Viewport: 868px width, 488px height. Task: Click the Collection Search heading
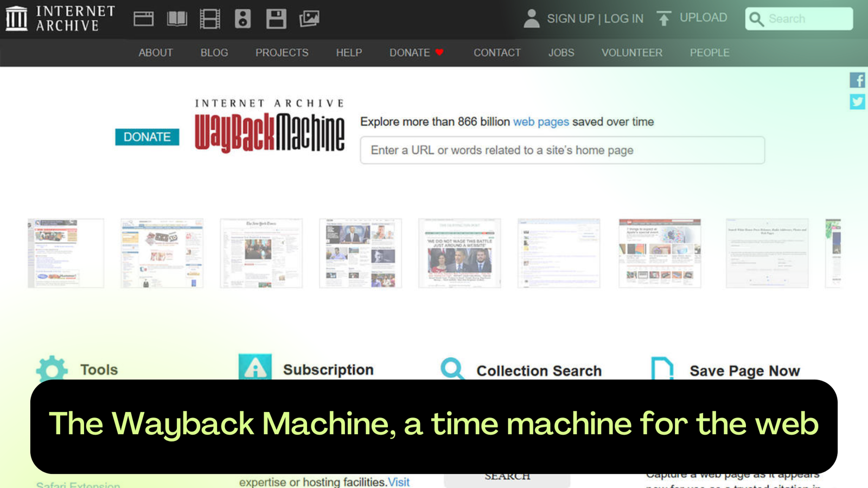[x=539, y=371]
